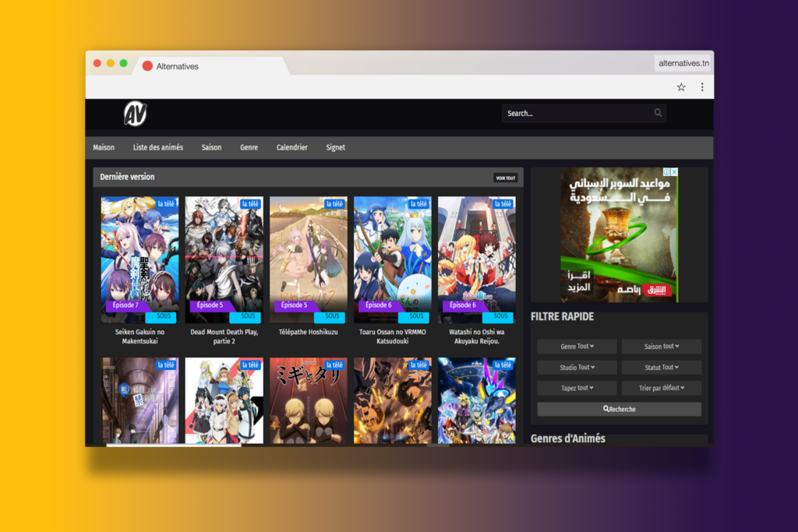798x532 pixels.
Task: Click the red tab favicon for Alternatives
Action: (147, 66)
